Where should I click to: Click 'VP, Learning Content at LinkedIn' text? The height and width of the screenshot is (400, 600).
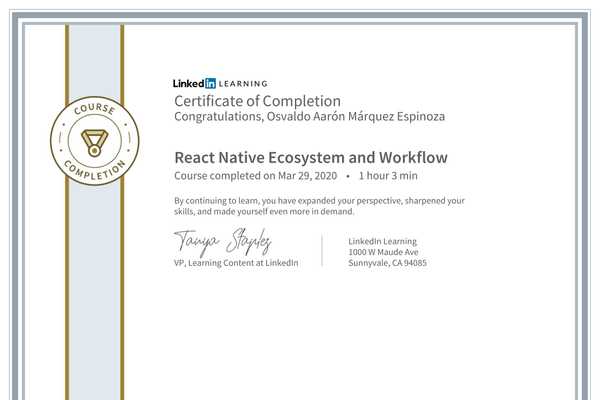pyautogui.click(x=236, y=263)
